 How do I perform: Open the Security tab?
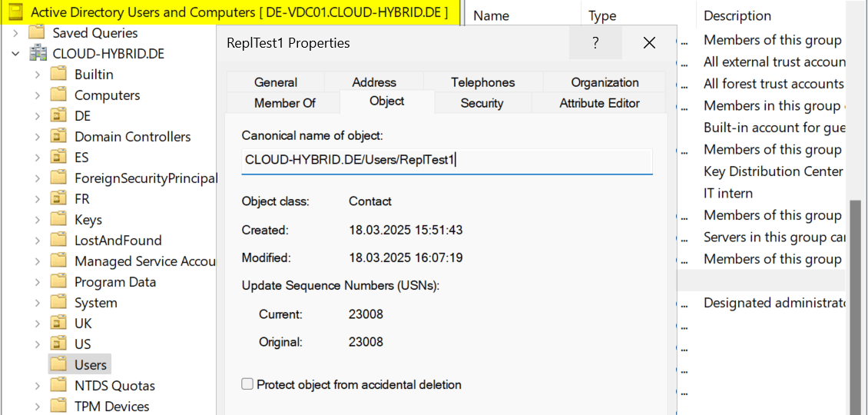[x=482, y=103]
